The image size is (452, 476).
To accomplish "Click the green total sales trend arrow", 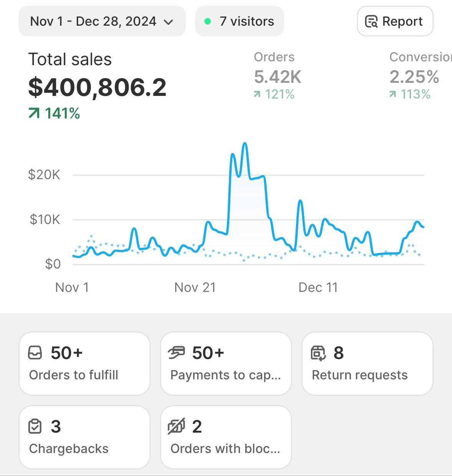I will 34,113.
